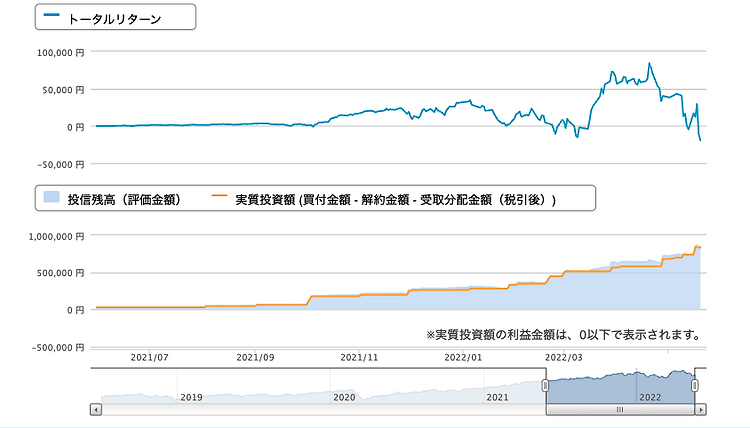The height and width of the screenshot is (428, 750).
Task: Click the 2021/07 x-axis label
Action: [x=150, y=357]
